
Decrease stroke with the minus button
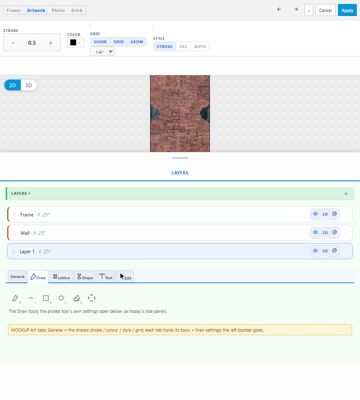point(13,43)
